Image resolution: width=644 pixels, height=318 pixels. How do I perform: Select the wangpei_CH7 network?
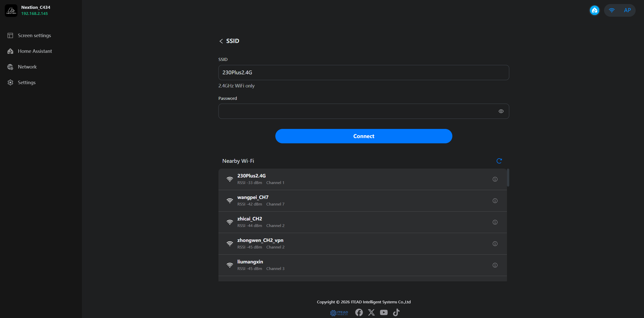pos(363,201)
